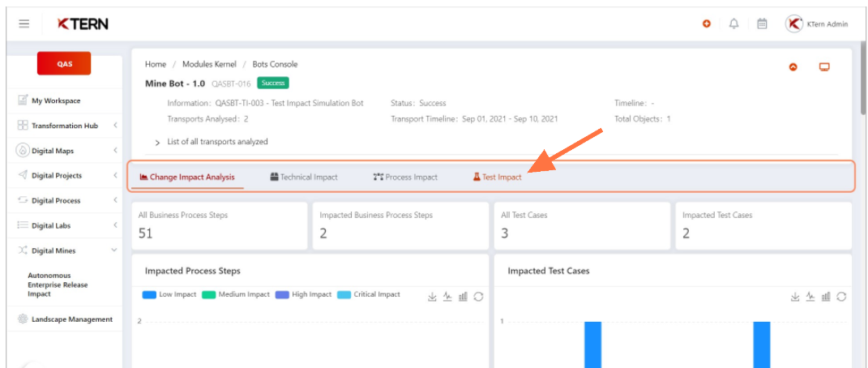868x368 pixels.
Task: Switch Impacted Process Steps to line chart
Action: (x=448, y=297)
